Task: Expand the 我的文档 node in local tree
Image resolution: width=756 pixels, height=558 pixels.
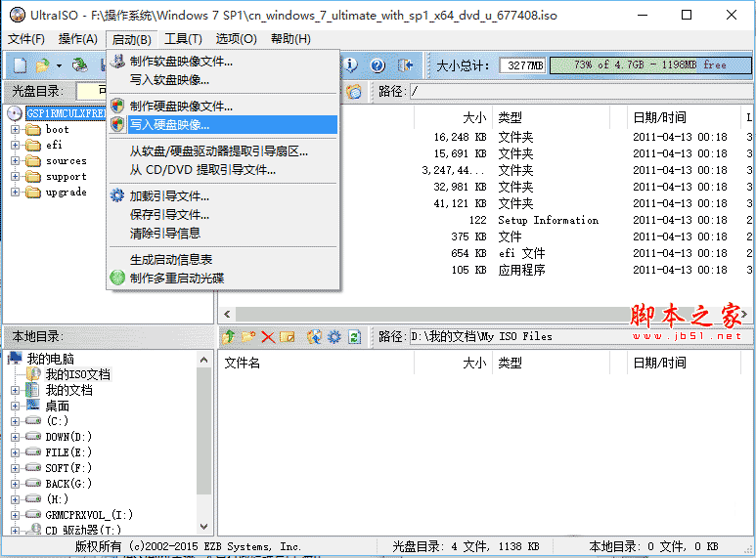Action: tap(15, 390)
